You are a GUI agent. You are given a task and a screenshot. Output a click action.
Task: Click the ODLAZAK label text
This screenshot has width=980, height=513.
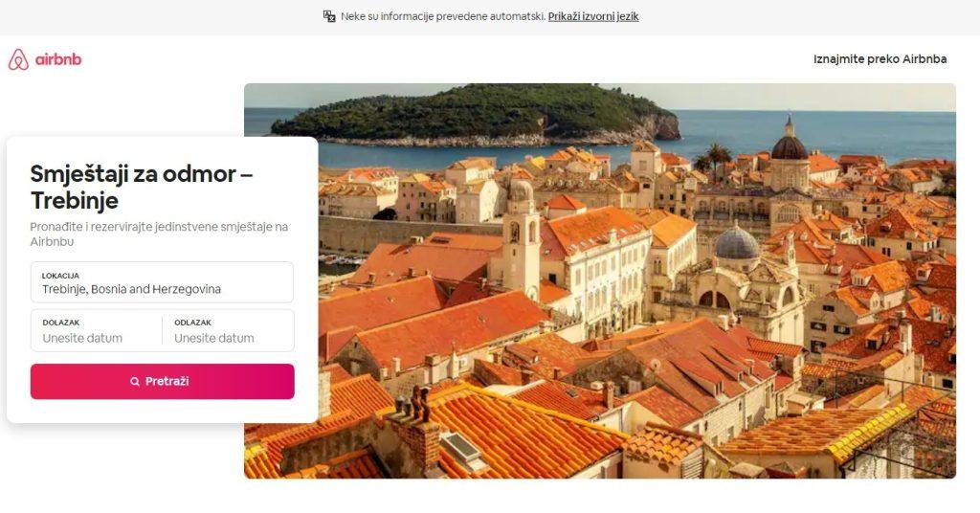(192, 323)
